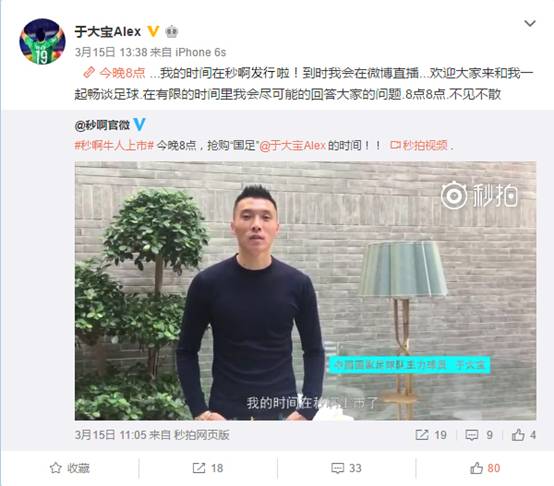Open the 秒拍视频 video link
Screen dimensions: 554x486
(419, 145)
